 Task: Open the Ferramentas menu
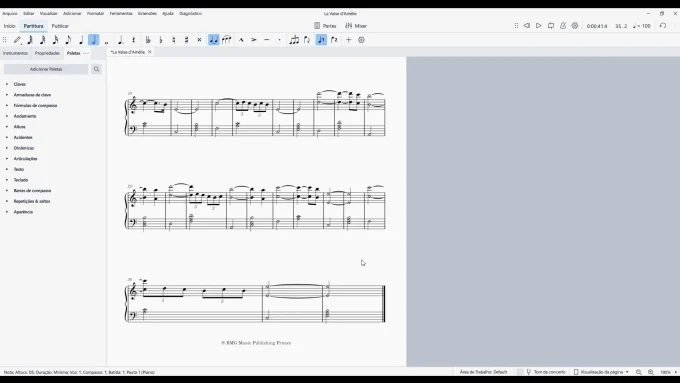121,13
